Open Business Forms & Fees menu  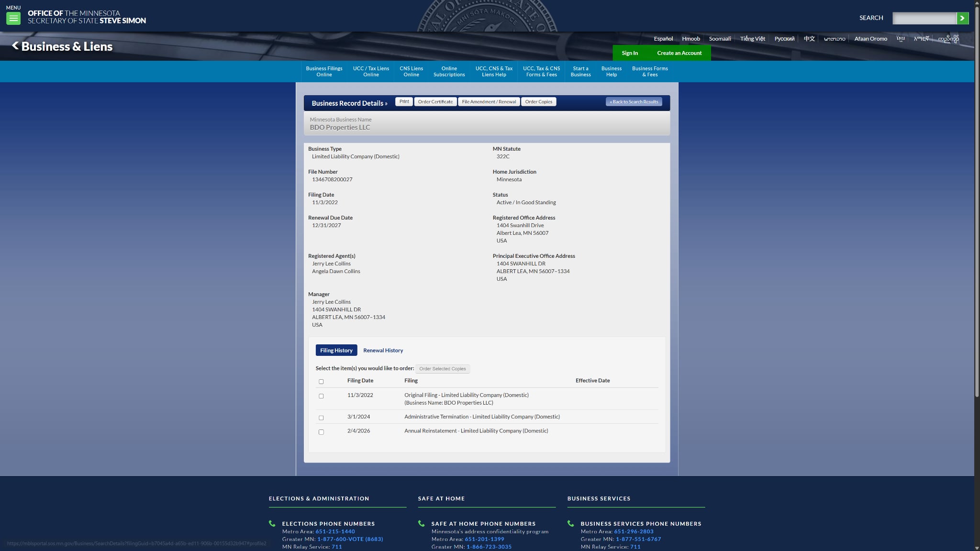click(x=650, y=72)
